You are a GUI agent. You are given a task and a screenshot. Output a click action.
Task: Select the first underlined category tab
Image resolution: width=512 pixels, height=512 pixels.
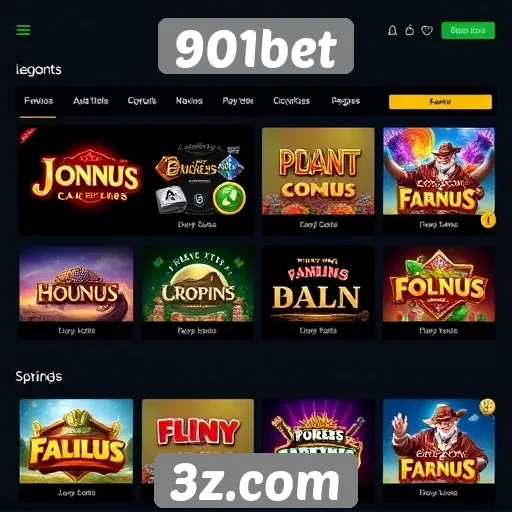[x=38, y=101]
